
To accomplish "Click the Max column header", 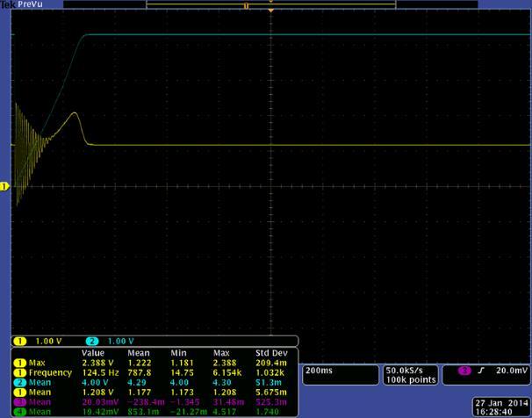I will click(221, 353).
